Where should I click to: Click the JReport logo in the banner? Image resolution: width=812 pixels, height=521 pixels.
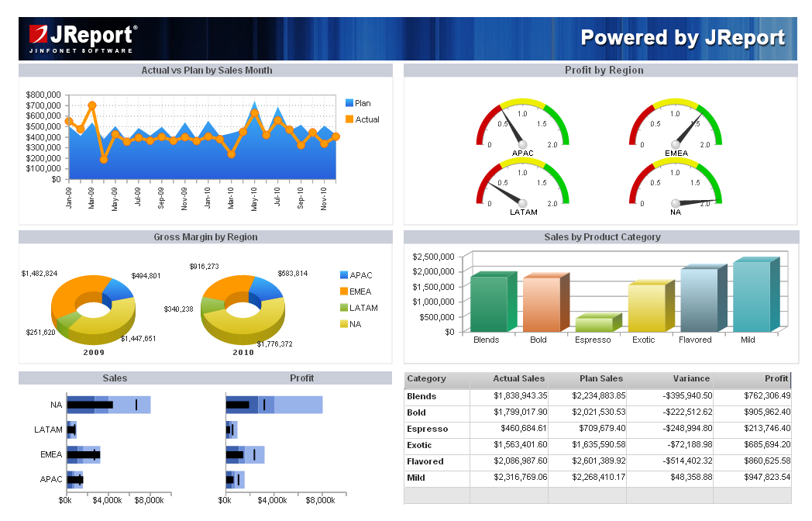point(84,38)
